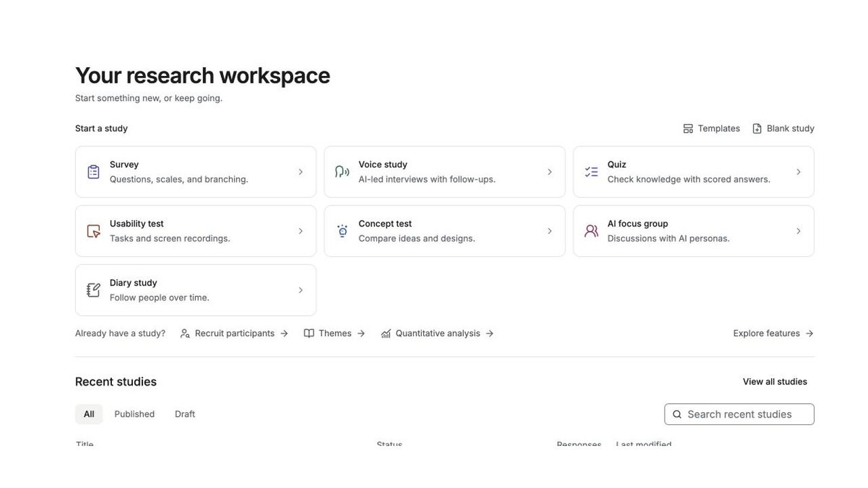Click the "AI focus group" card title
Screen dimensions: 868x488
pyautogui.click(x=638, y=224)
